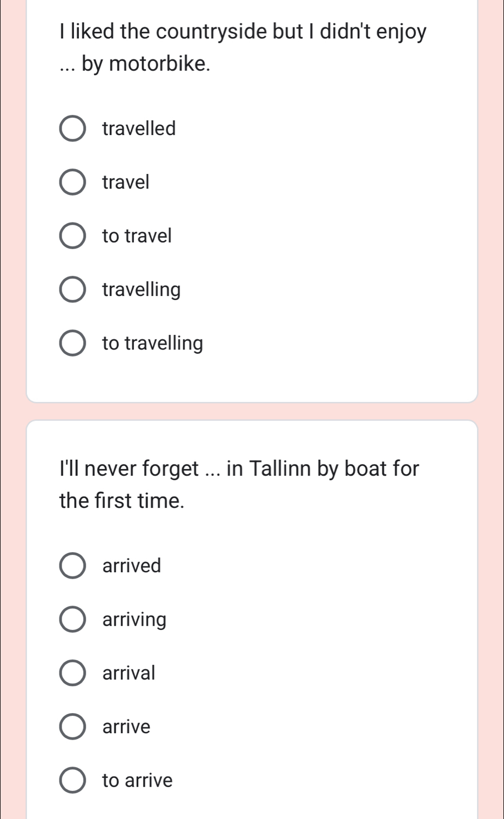Image resolution: width=504 pixels, height=819 pixels.
Task: Click the 'arrival' answer label text
Action: pyautogui.click(x=129, y=673)
